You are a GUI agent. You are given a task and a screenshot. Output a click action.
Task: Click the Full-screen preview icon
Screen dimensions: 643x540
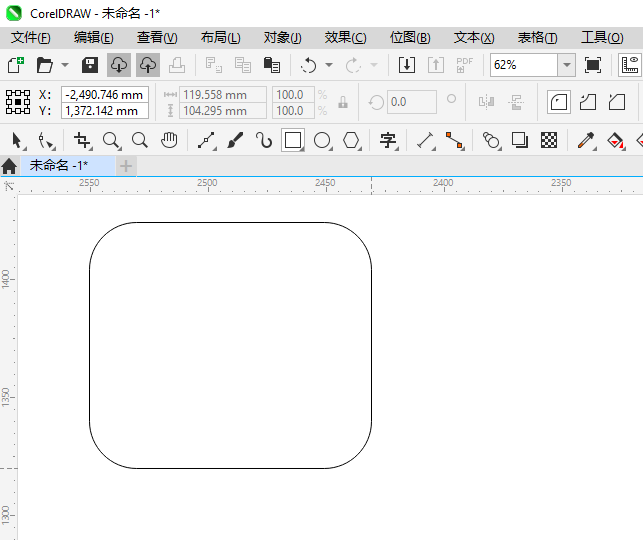coord(593,65)
